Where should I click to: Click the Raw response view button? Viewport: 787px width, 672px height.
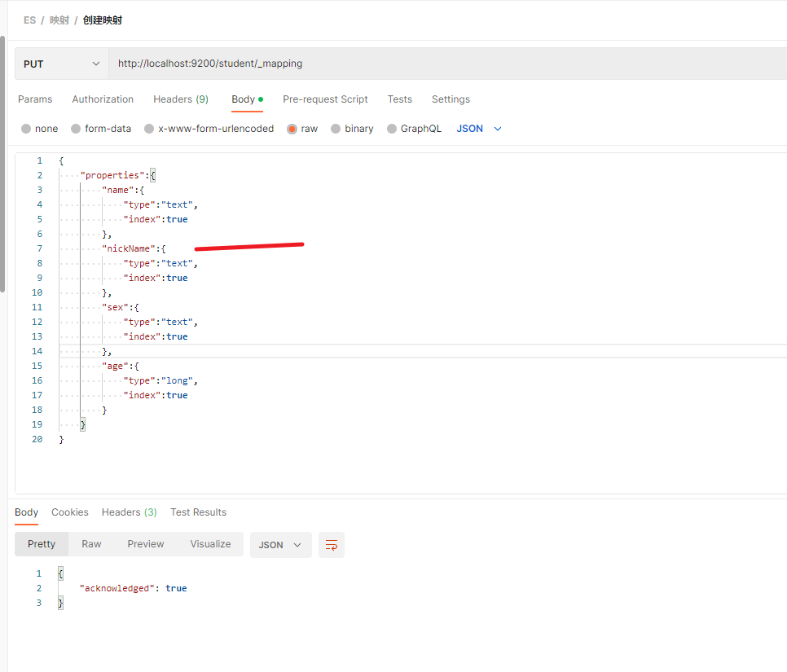pos(91,544)
